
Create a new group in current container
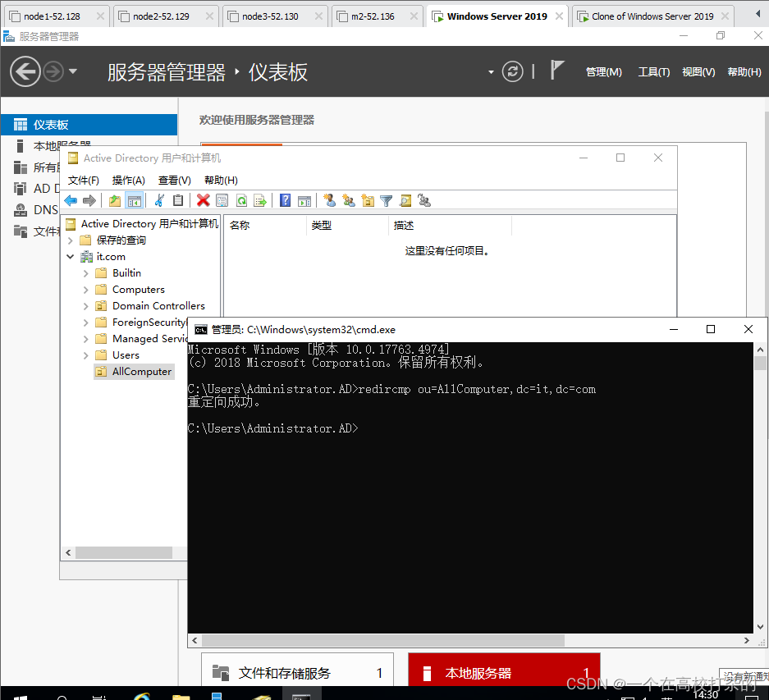tap(349, 200)
